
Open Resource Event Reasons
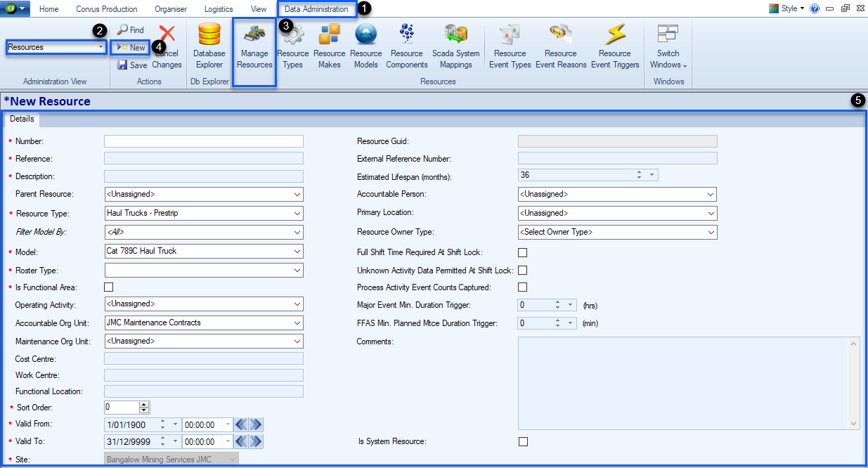[561, 46]
